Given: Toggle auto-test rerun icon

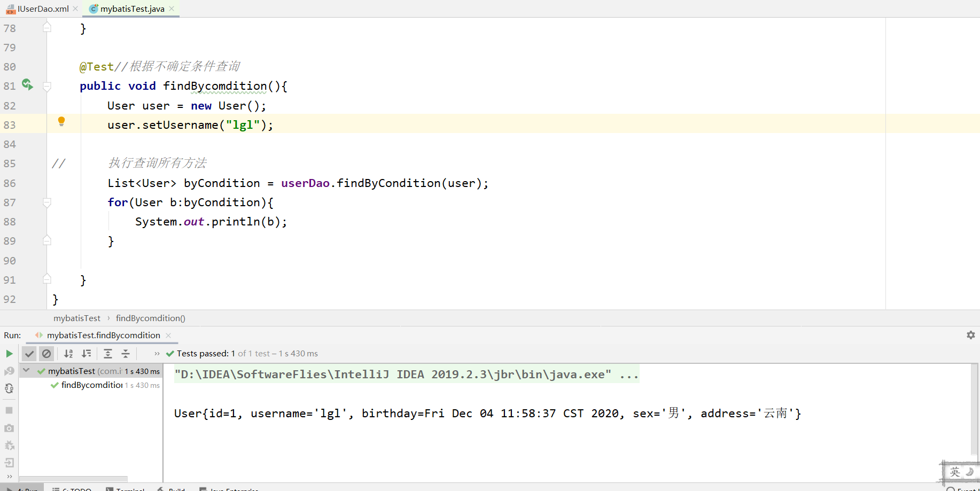Looking at the screenshot, I should click(x=9, y=388).
